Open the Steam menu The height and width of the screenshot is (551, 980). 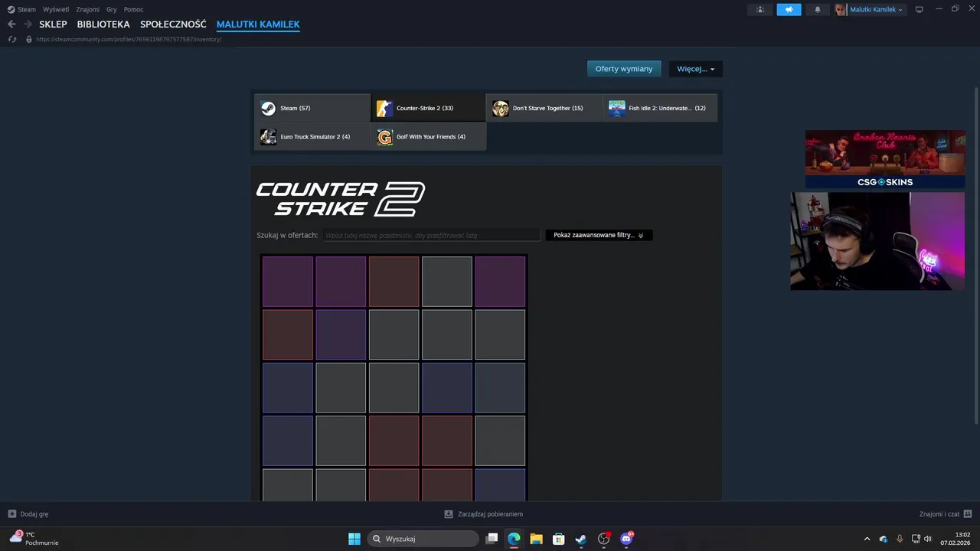pyautogui.click(x=27, y=9)
